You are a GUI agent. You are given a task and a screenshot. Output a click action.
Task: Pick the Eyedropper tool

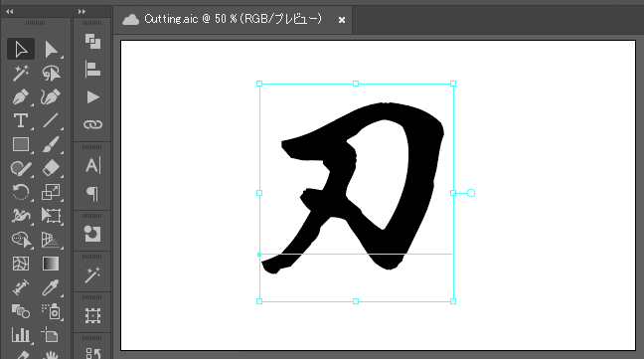click(52, 287)
